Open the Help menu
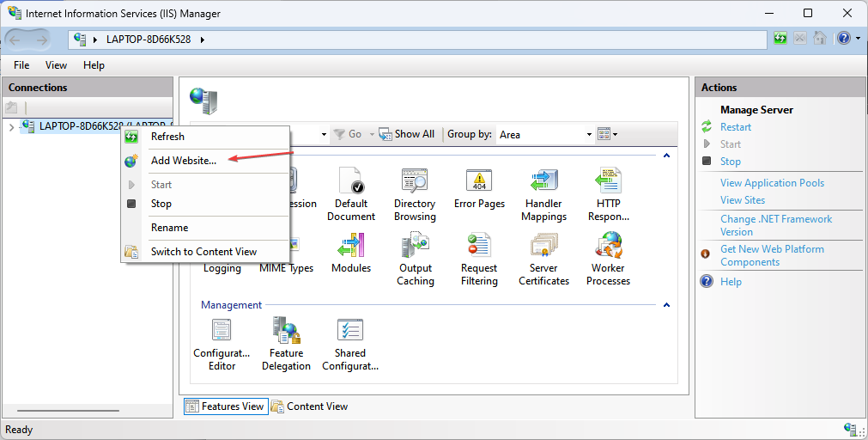The width and height of the screenshot is (868, 440). tap(94, 65)
